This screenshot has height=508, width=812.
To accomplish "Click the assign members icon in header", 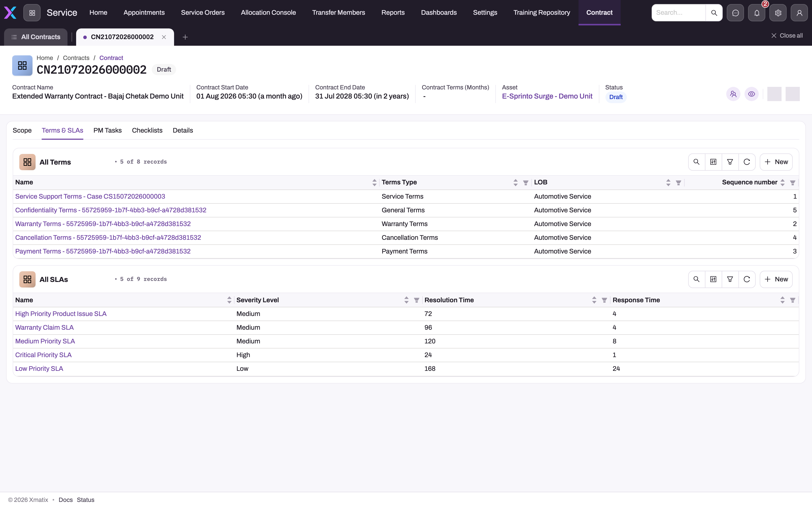I will pos(733,94).
